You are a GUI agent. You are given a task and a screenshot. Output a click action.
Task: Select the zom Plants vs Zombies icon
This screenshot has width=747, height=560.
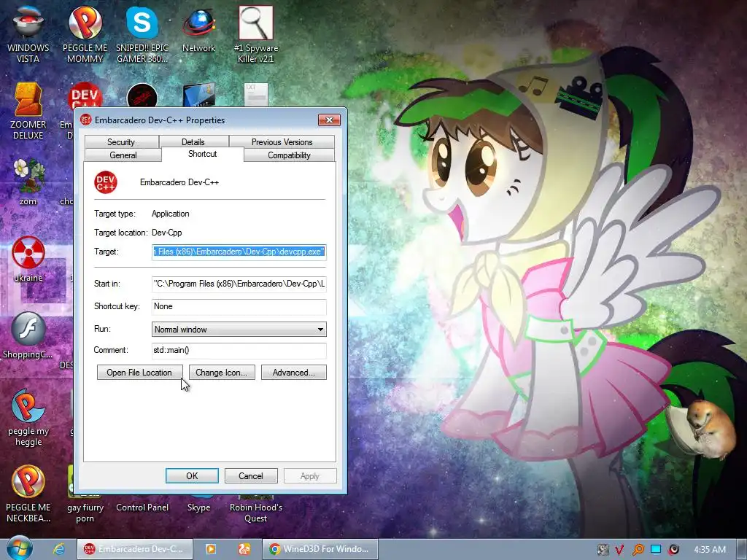pyautogui.click(x=28, y=182)
